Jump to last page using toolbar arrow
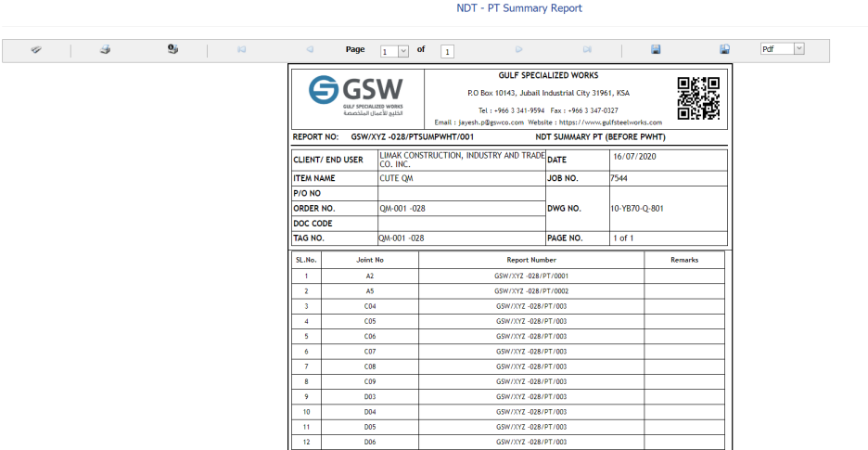This screenshot has width=868, height=450. (x=587, y=49)
